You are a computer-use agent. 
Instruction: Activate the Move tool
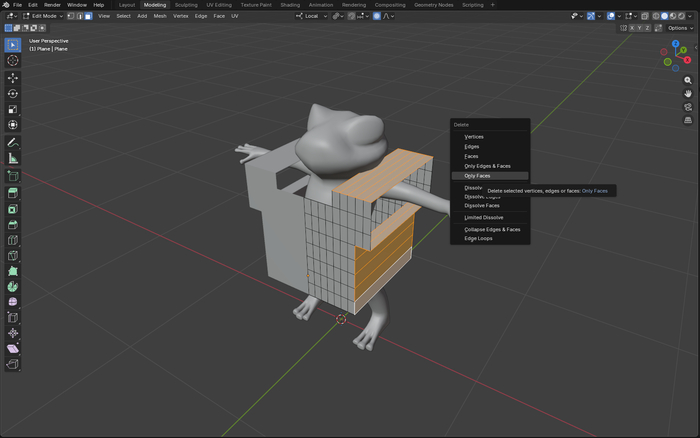pyautogui.click(x=13, y=77)
